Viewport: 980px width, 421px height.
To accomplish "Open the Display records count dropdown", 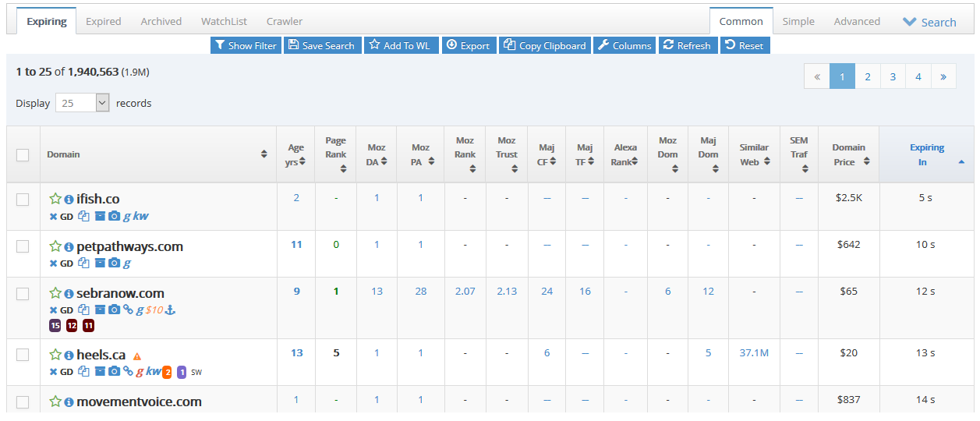I will 82,103.
